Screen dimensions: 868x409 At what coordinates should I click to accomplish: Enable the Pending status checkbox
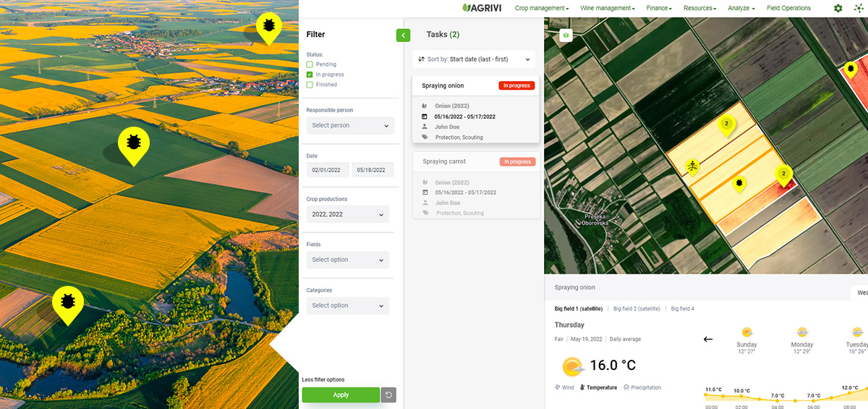310,64
